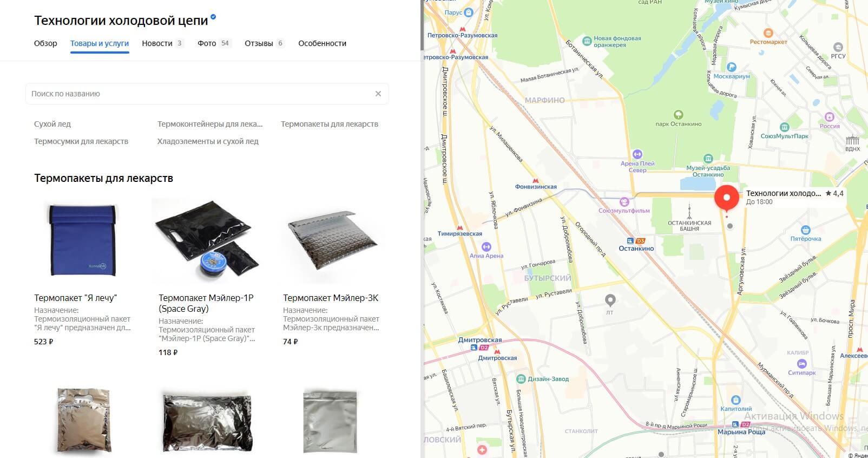Click the ВДНХ landmark icon
868x458 pixels.
(852, 140)
